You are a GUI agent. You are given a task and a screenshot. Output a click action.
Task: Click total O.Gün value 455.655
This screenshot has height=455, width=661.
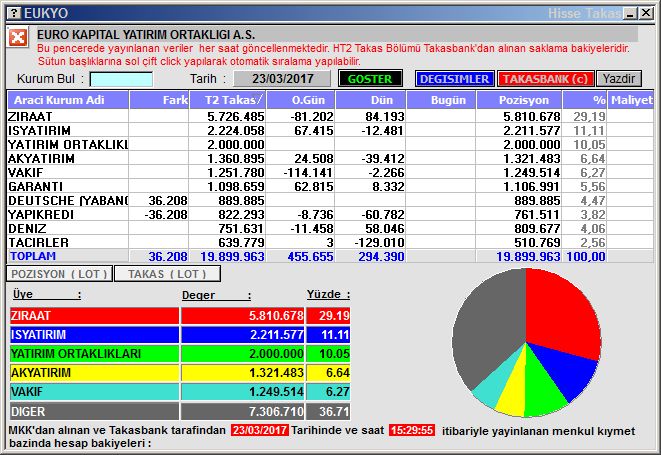[x=310, y=256]
